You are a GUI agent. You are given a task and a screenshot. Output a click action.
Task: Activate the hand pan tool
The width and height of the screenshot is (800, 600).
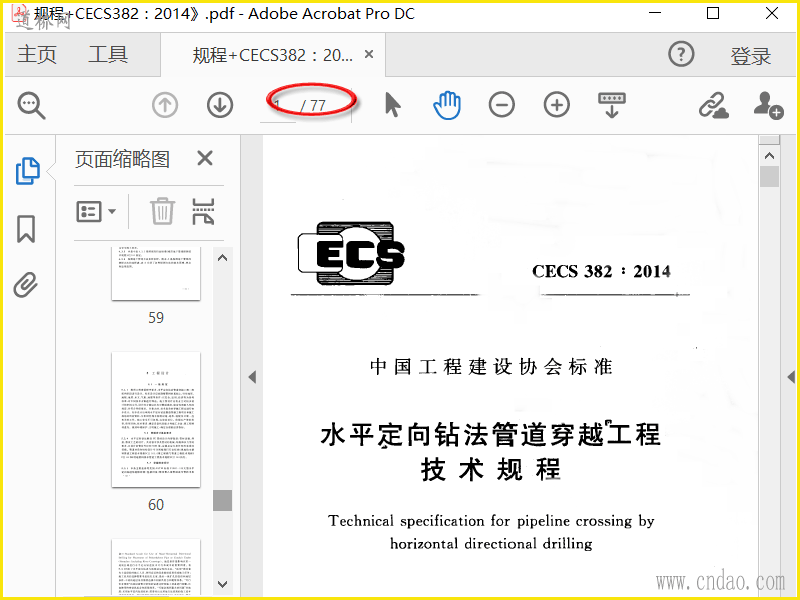tap(447, 106)
